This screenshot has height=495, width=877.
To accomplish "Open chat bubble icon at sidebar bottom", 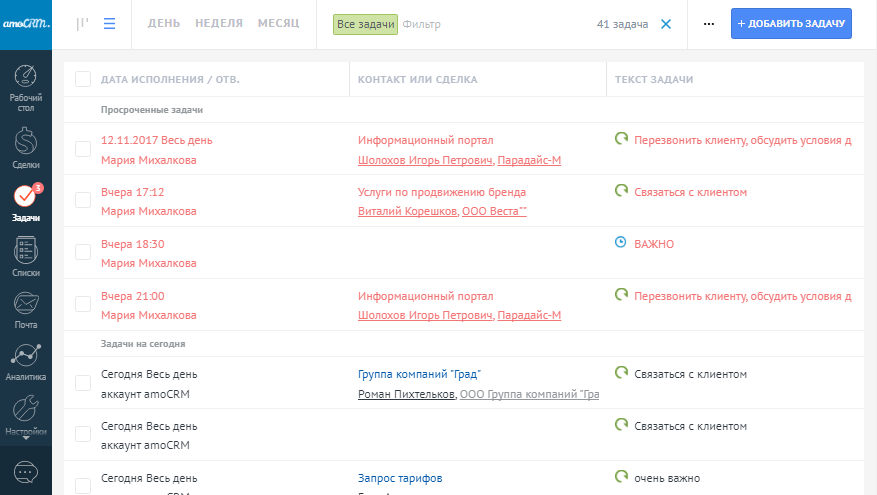I will coord(26,472).
